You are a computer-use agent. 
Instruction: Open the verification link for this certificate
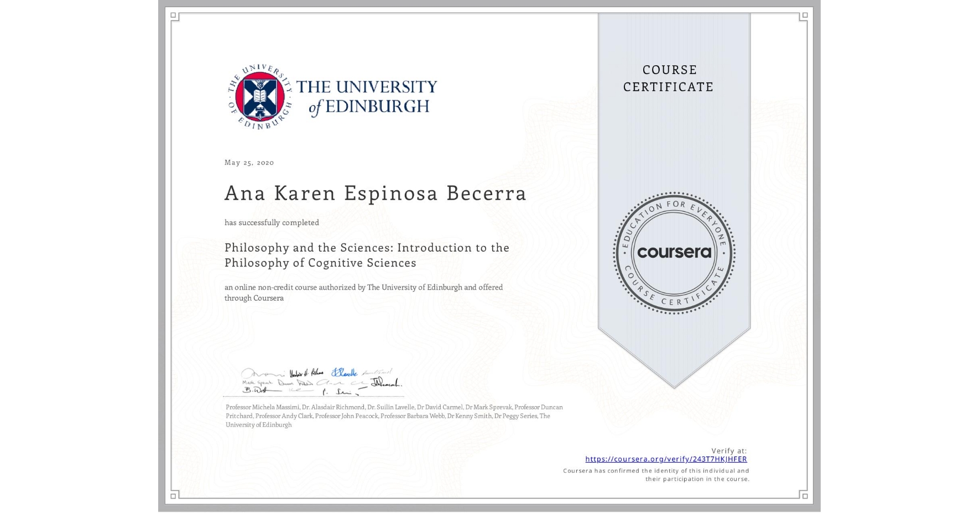666,459
